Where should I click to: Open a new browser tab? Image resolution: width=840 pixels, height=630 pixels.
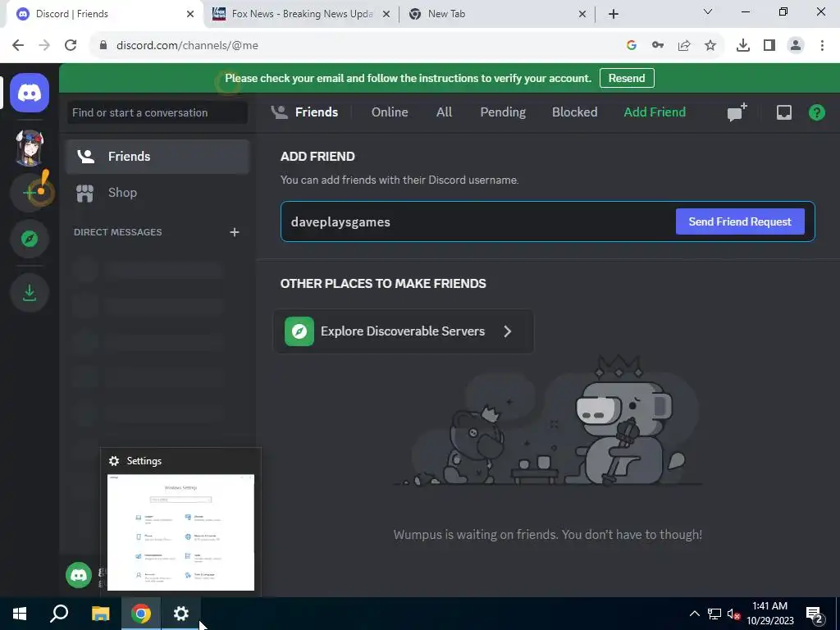pos(614,14)
